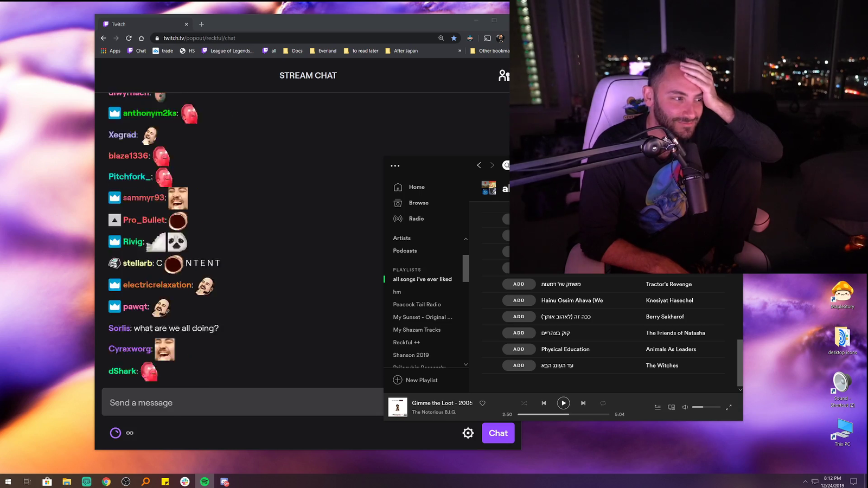Screen dimensions: 868x488
Task: Open the My Shazam Tracks playlist
Action: click(417, 330)
